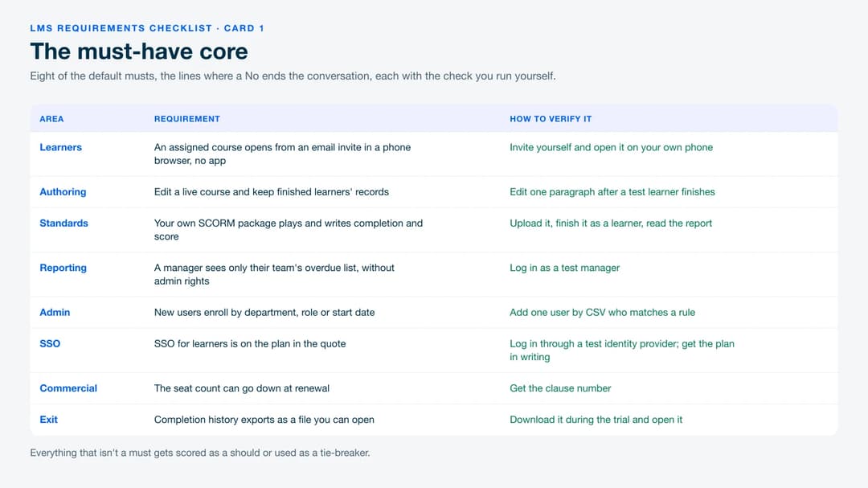Click the Learners area label
The width and height of the screenshot is (868, 488).
[x=60, y=147]
